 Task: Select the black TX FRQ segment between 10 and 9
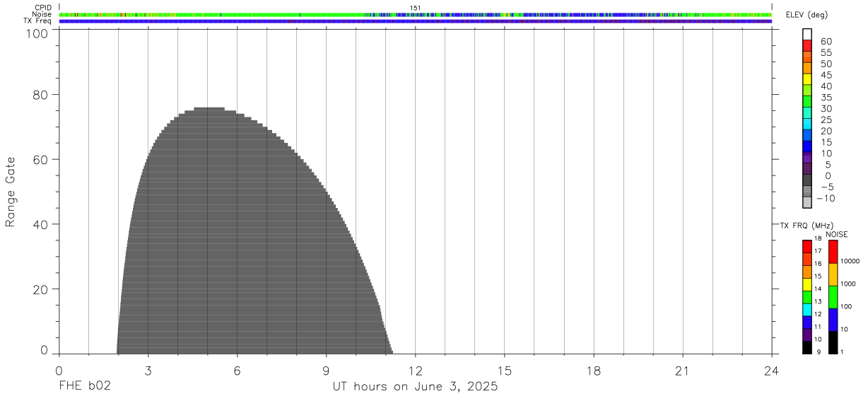(x=807, y=347)
